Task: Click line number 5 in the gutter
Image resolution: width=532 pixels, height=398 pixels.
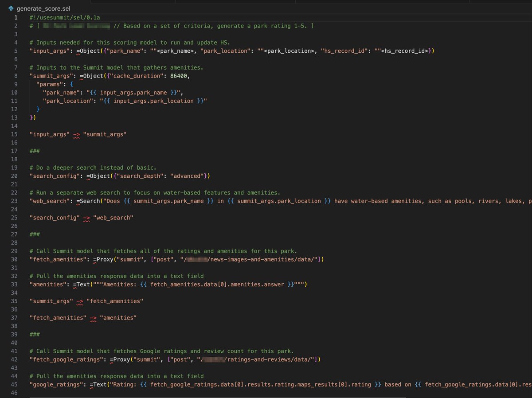Action: (x=16, y=51)
